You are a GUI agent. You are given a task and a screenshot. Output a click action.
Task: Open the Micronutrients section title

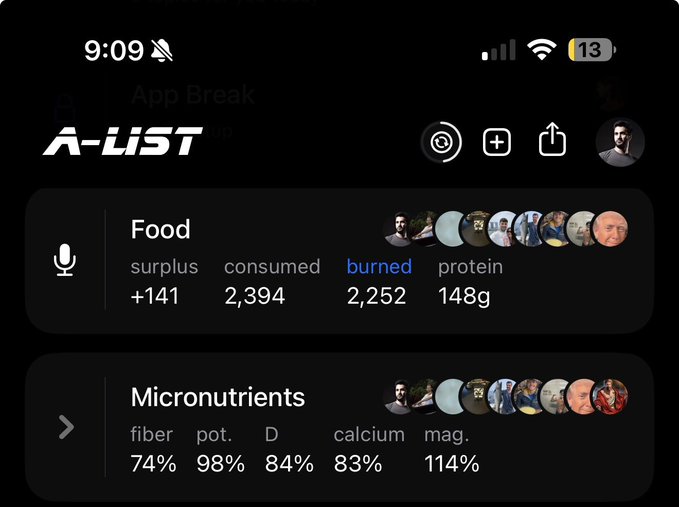[x=217, y=397]
